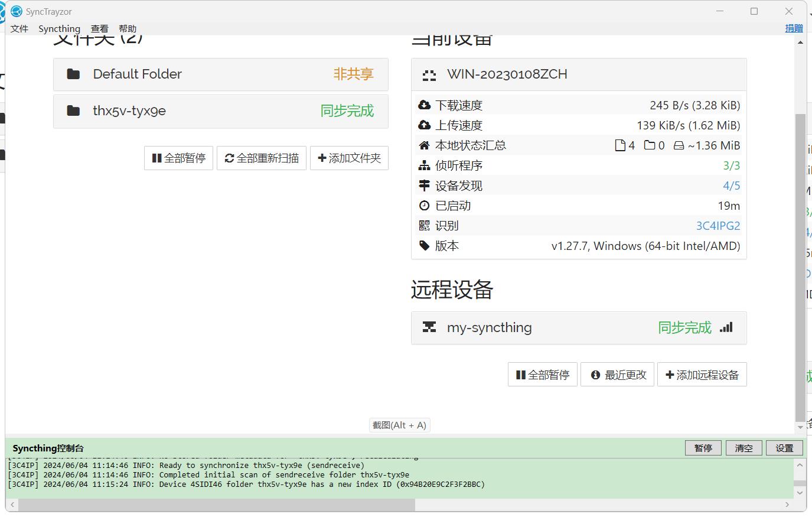Click the console horizontal scrollbar thumb
Image resolution: width=812 pixels, height=517 pixels.
point(217,505)
